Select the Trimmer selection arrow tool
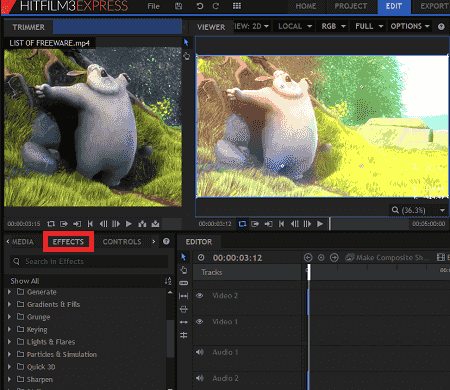The image size is (450, 390). [x=186, y=42]
